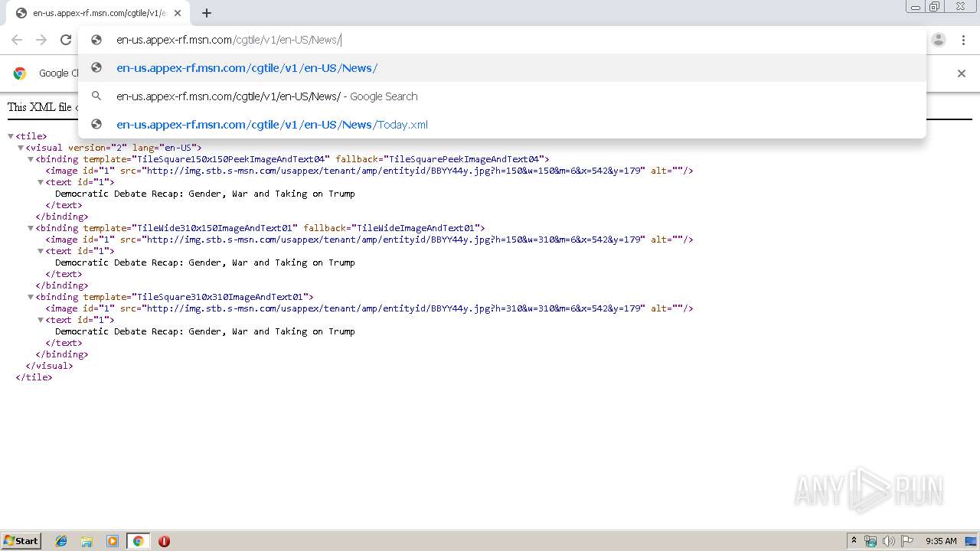Choose the Google Search suggestion

(501, 96)
